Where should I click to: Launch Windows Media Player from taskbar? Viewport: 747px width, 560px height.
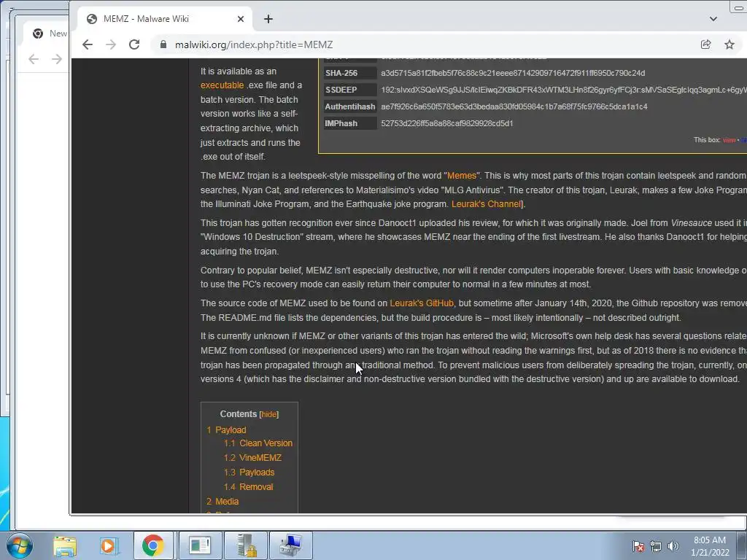108,545
